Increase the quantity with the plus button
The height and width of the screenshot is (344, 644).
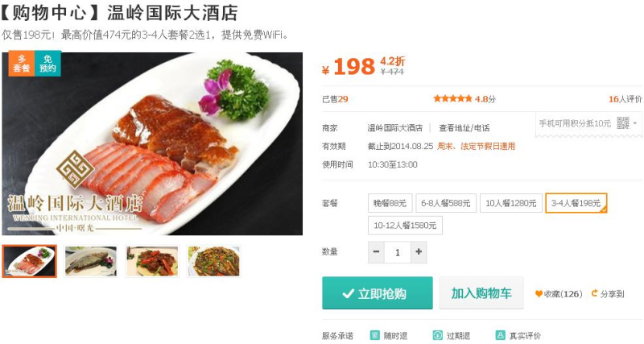click(x=419, y=251)
